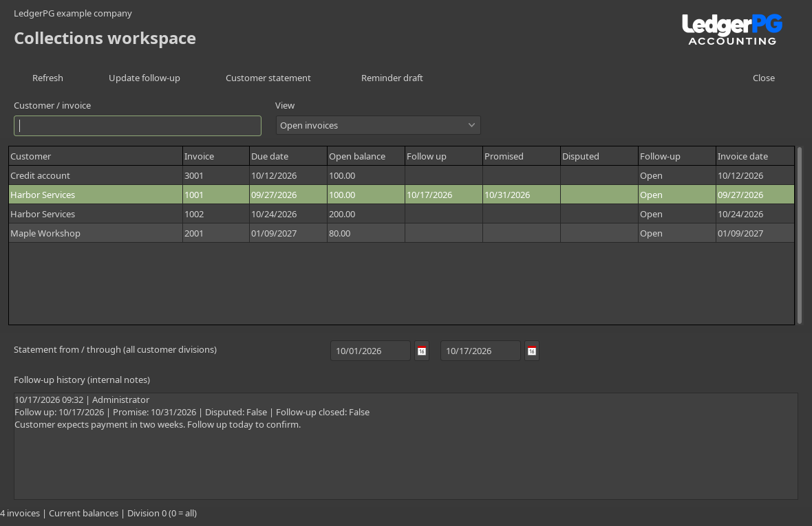Sort by the Disputed column header

[599, 156]
